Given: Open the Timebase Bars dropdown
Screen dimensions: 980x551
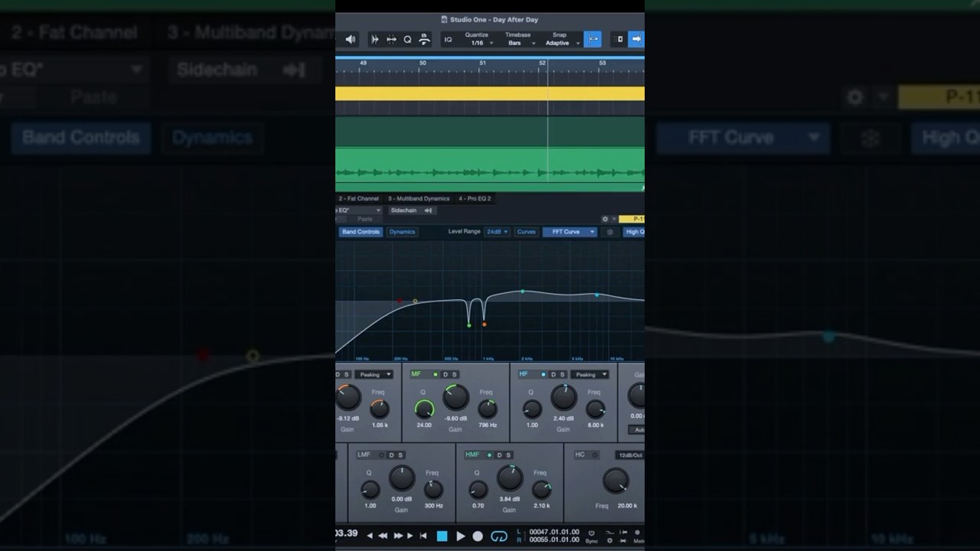Looking at the screenshot, I should (521, 43).
